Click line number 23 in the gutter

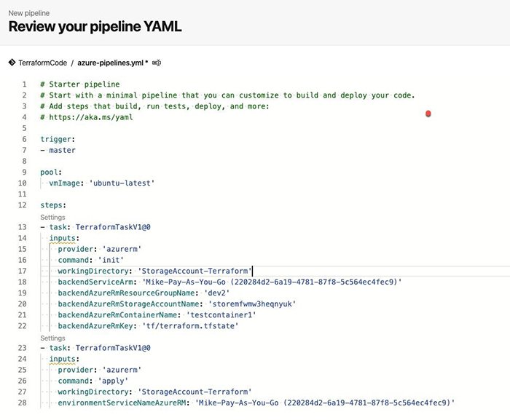tap(23, 348)
